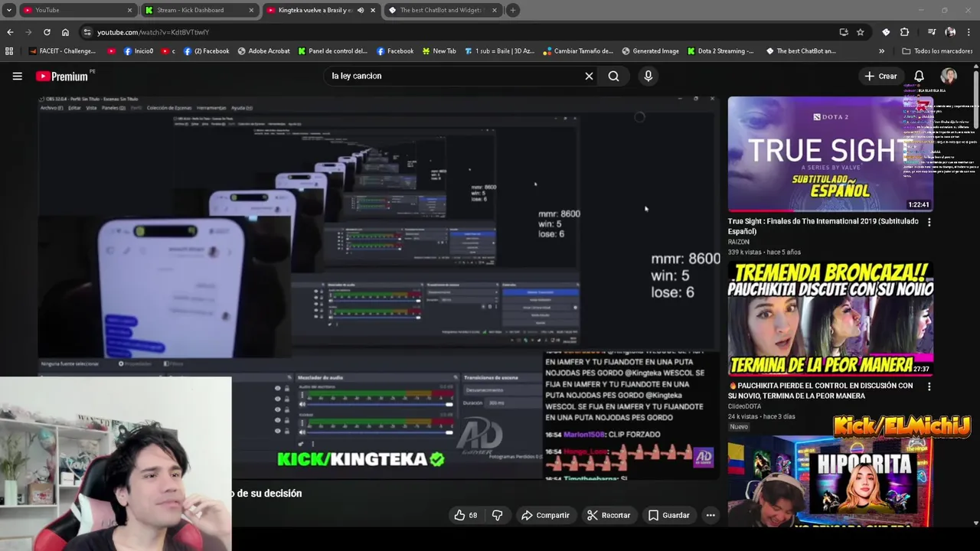Open the Hipocrita video thumbnail
Screen dimensions: 980x551
click(830, 481)
